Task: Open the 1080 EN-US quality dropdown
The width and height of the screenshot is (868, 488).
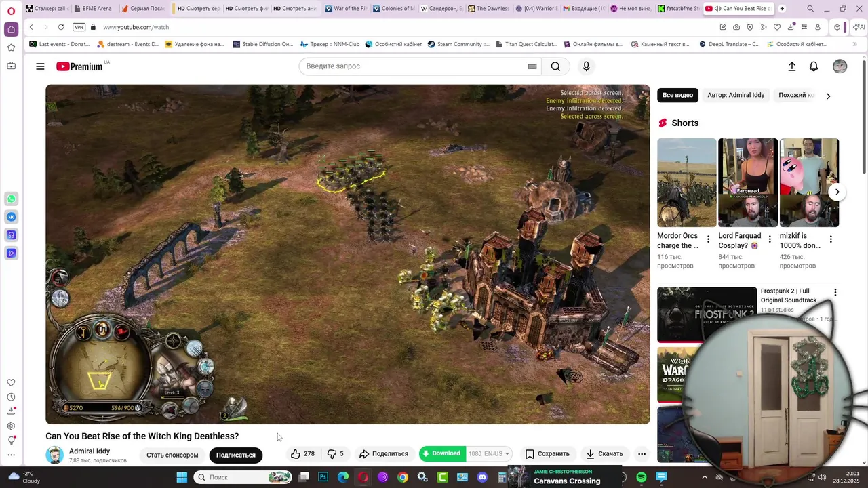Action: click(x=489, y=453)
